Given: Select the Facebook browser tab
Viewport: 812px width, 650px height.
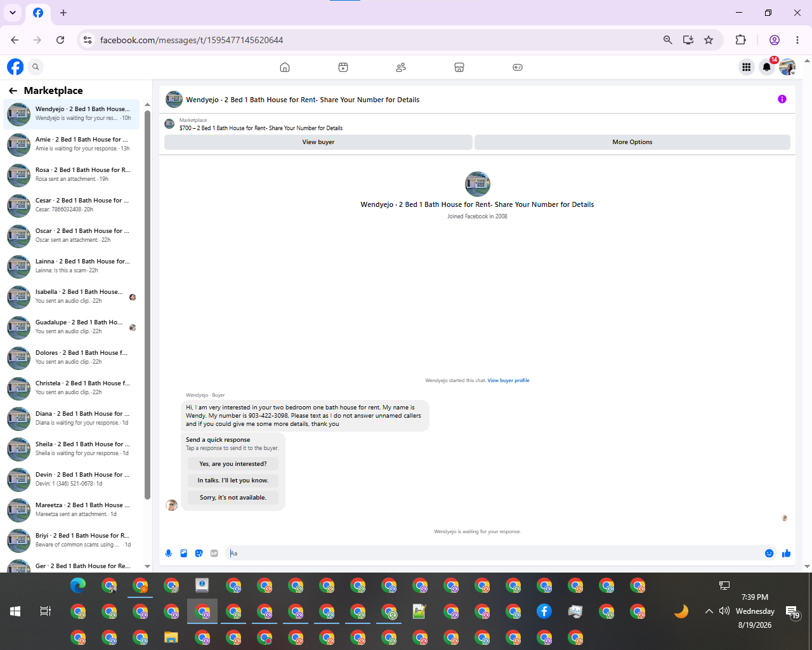Looking at the screenshot, I should point(38,13).
